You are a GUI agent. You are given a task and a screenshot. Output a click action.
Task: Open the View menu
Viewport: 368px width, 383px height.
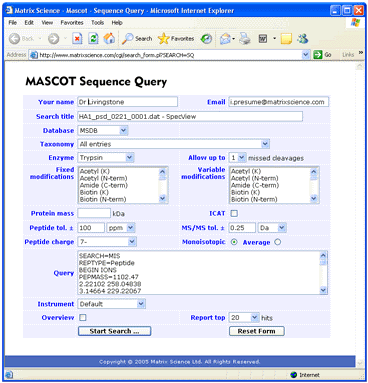(47, 23)
